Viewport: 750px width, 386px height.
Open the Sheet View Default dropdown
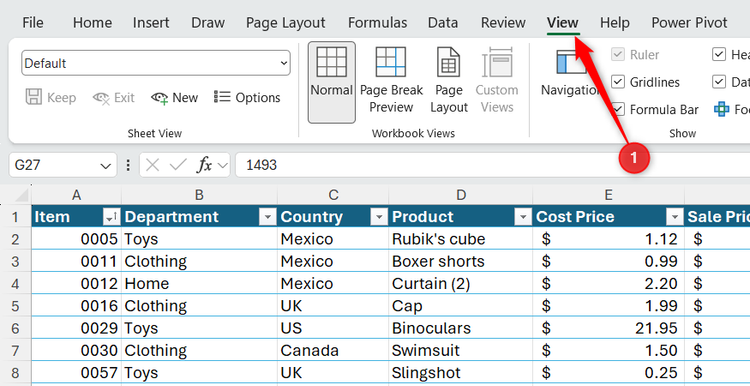pyautogui.click(x=155, y=63)
